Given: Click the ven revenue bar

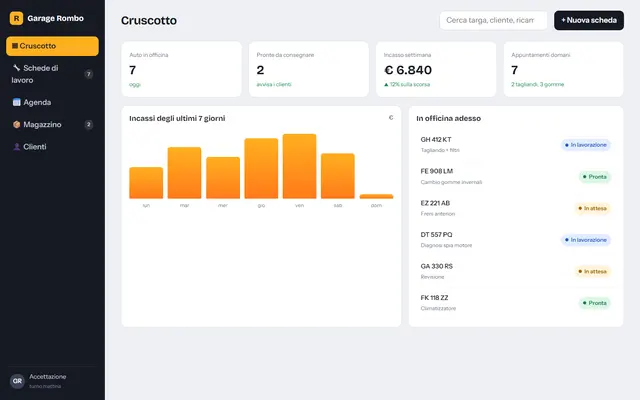Looking at the screenshot, I should pyautogui.click(x=300, y=166).
